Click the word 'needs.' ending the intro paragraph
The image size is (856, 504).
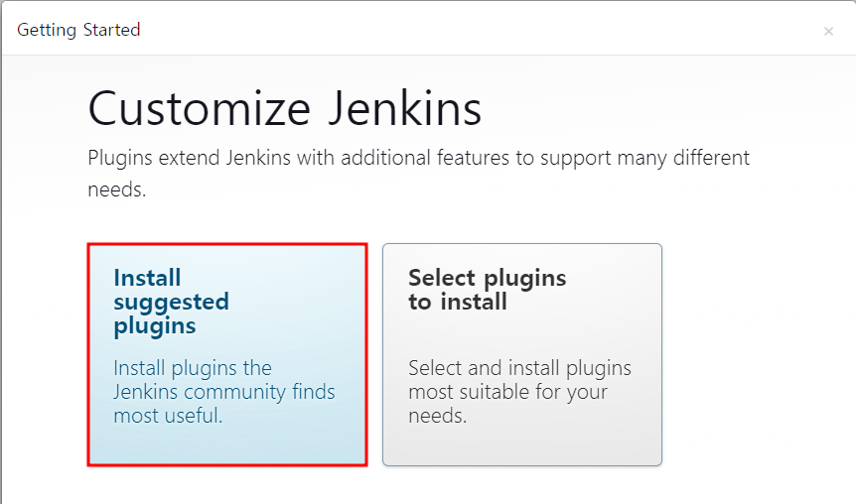(117, 189)
